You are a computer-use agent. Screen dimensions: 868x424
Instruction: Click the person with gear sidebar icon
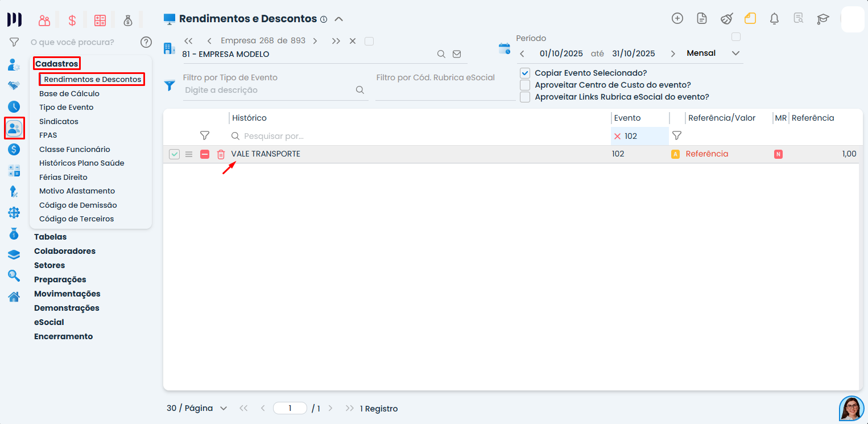pyautogui.click(x=14, y=64)
